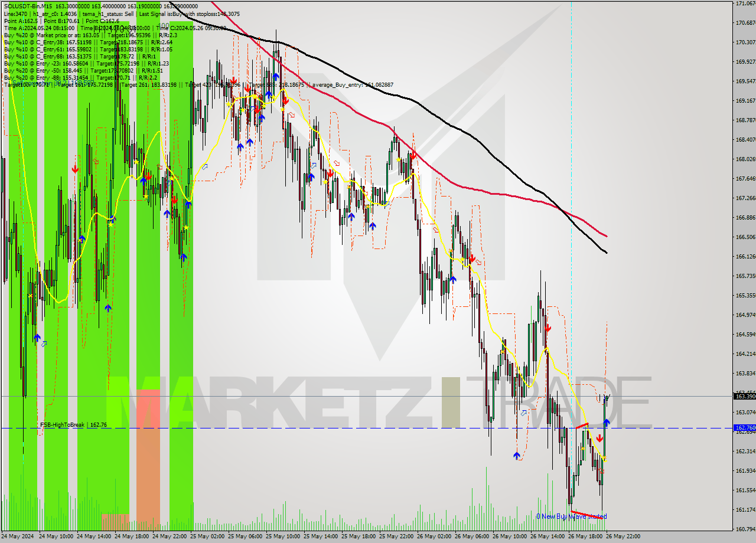The height and width of the screenshot is (543, 756).
Task: Select the 'Line:3470 | h1_atr_c0: 1.4036' info line
Action: [x=122, y=14]
